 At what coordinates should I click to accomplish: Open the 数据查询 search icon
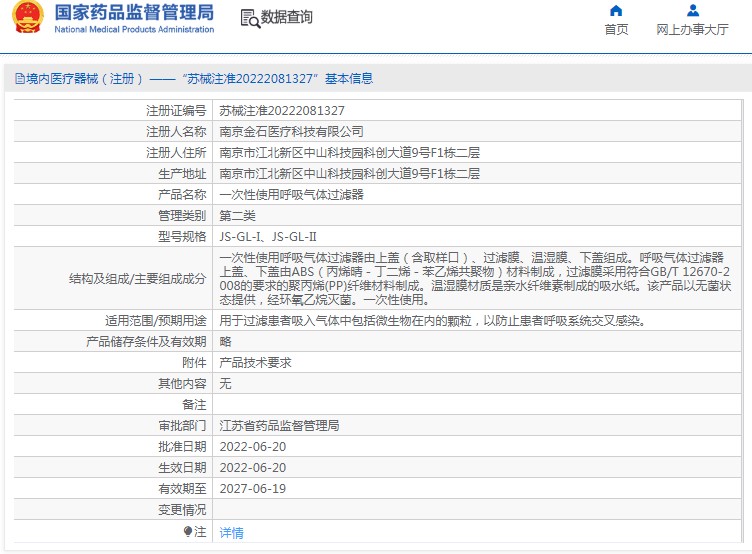click(x=250, y=18)
